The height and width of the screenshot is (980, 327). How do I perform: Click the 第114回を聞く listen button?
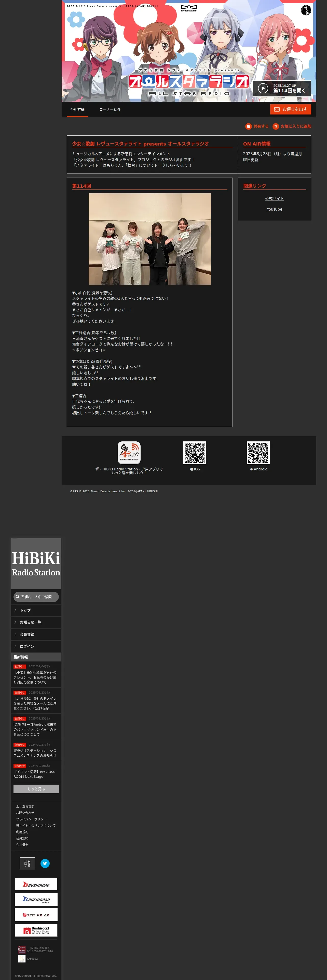282,88
